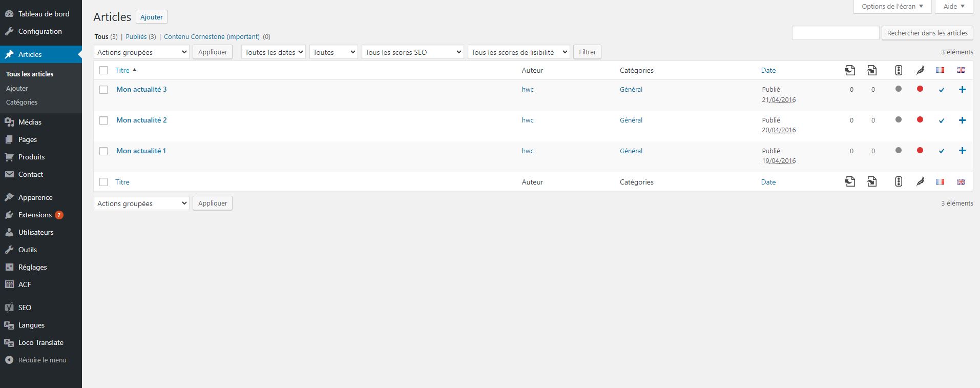
Task: Click Rechercher dans les articles button
Action: click(927, 33)
